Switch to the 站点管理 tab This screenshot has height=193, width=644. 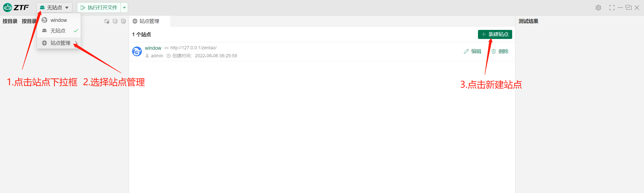149,21
